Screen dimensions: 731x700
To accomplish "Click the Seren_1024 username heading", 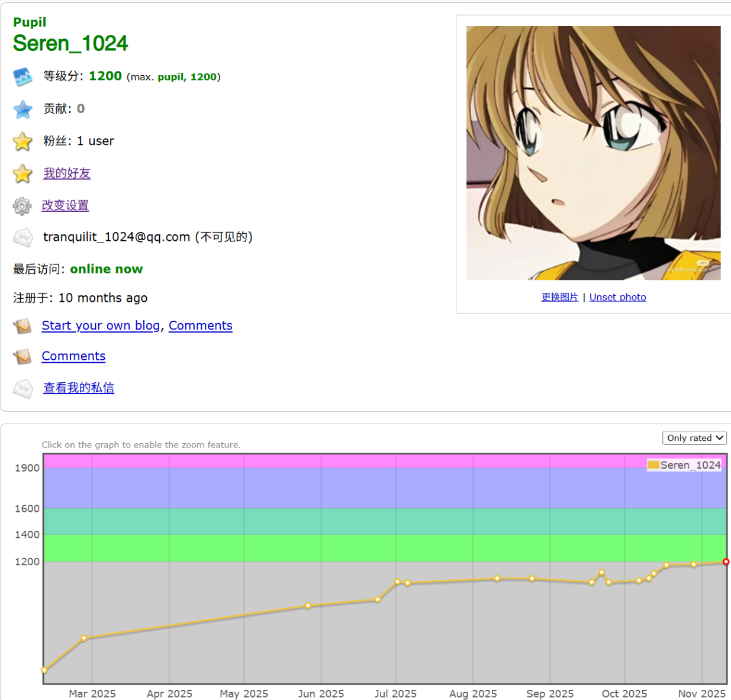I will click(x=70, y=43).
